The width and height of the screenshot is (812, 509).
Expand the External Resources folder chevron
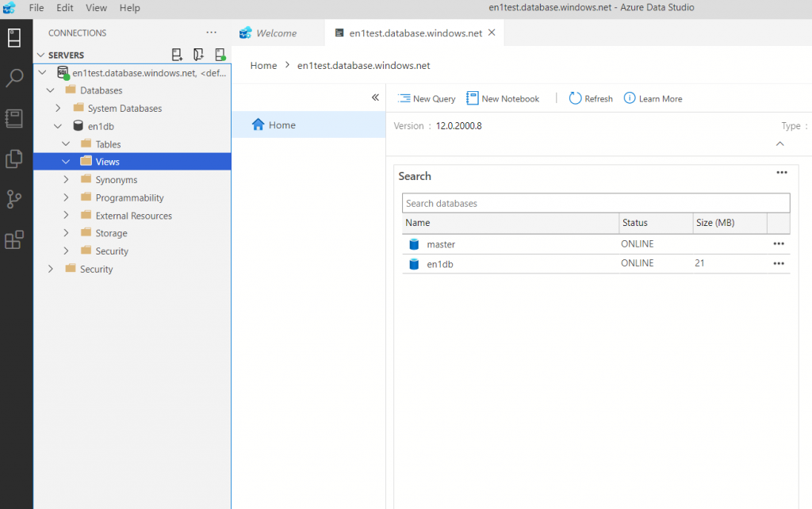[66, 216]
